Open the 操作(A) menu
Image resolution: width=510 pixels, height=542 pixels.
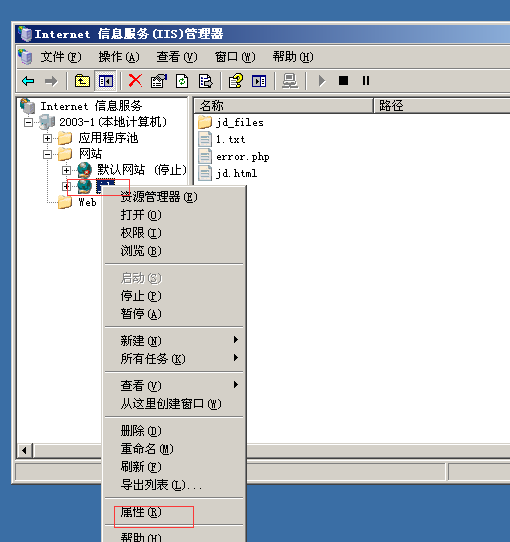coord(119,57)
